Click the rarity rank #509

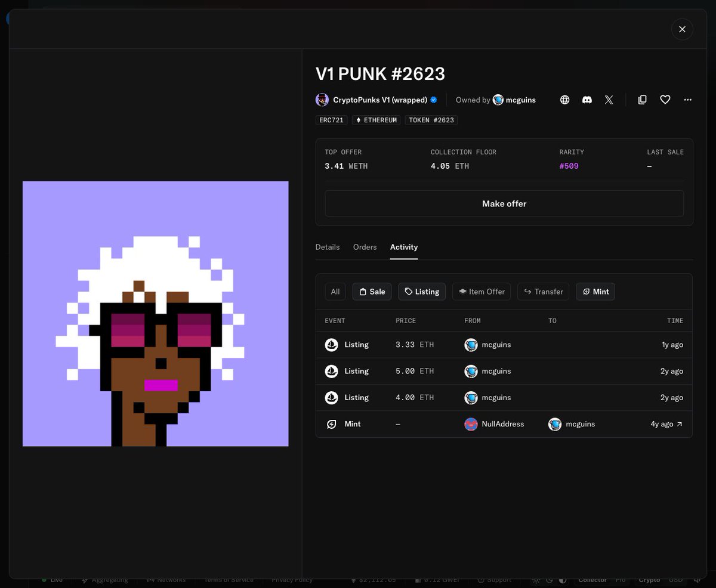point(569,166)
